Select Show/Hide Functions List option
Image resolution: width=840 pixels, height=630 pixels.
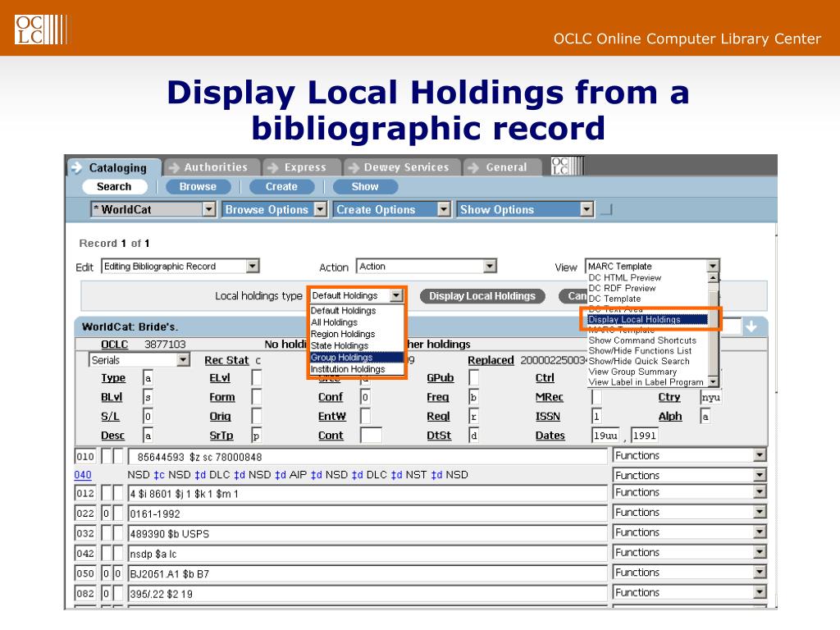click(x=640, y=351)
